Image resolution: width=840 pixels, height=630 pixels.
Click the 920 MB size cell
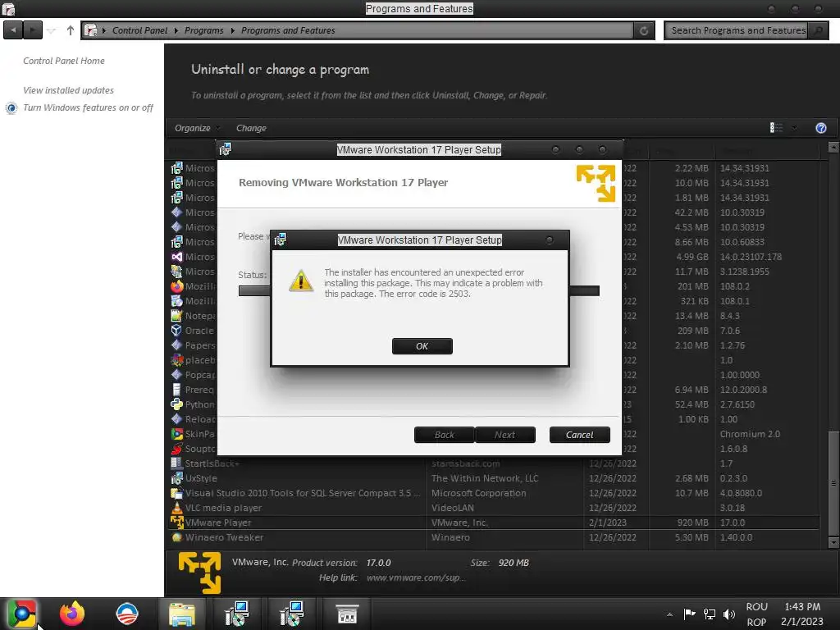click(x=692, y=523)
